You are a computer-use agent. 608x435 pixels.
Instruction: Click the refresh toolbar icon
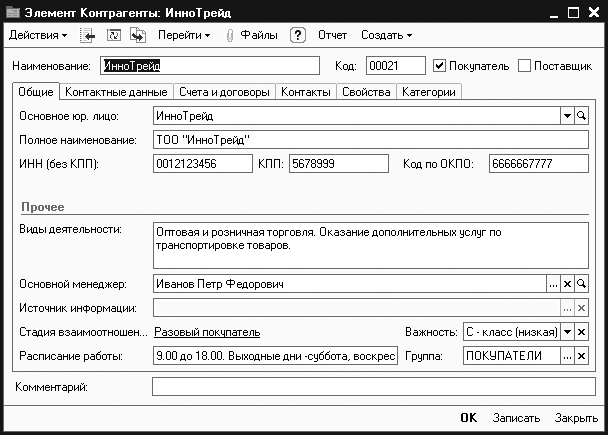tap(114, 35)
